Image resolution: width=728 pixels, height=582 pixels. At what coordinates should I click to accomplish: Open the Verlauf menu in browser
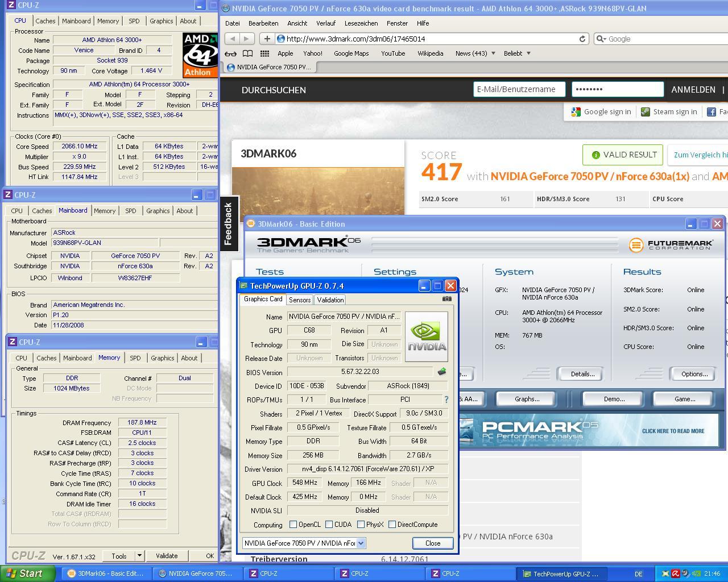pyautogui.click(x=326, y=23)
